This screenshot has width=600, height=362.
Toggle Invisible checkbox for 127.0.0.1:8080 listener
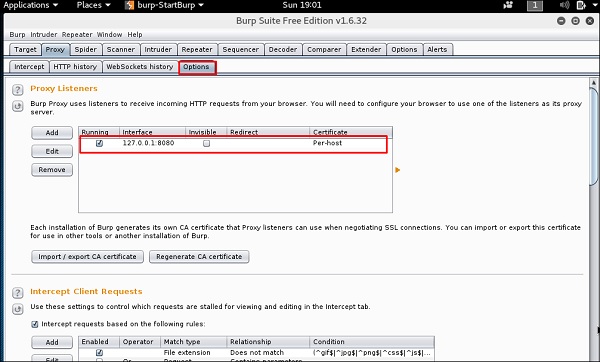(x=207, y=143)
